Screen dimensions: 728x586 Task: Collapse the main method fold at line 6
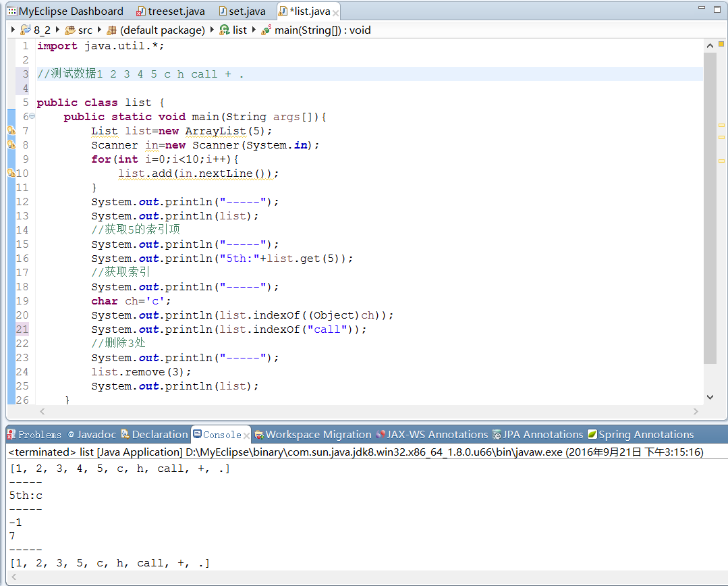point(32,115)
